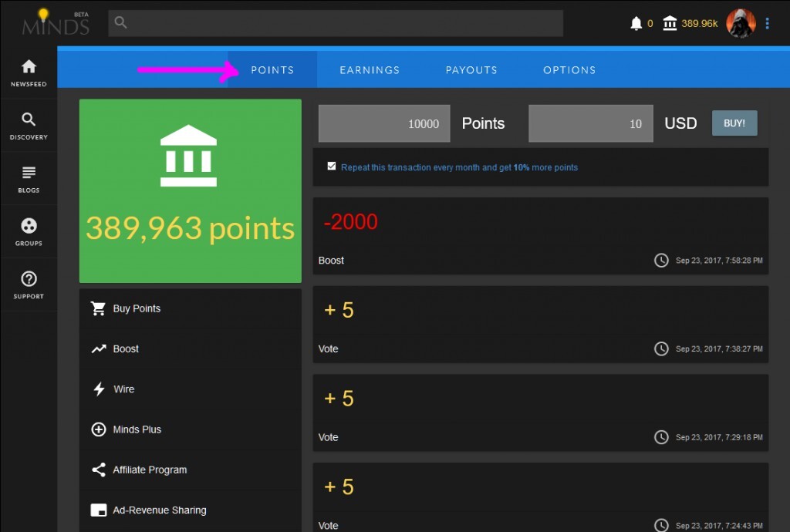Screen dimensions: 790x532
Task: Open the three-dot options menu
Action: pyautogui.click(x=767, y=24)
